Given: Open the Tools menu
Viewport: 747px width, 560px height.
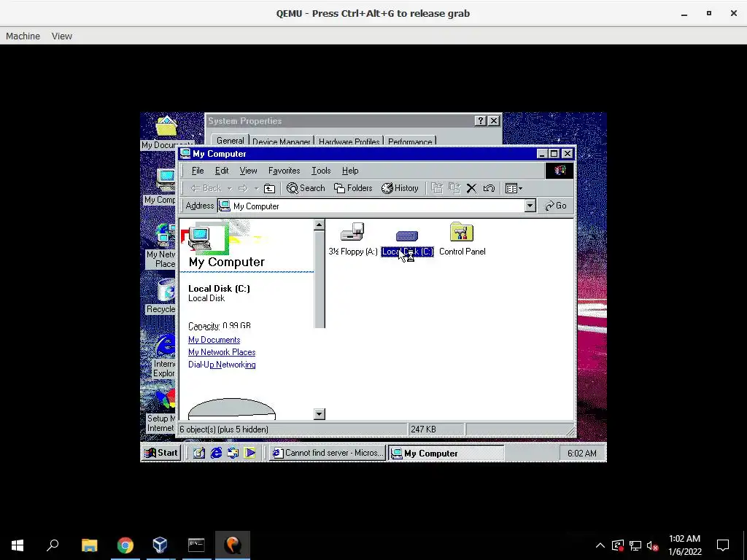Looking at the screenshot, I should pyautogui.click(x=321, y=171).
